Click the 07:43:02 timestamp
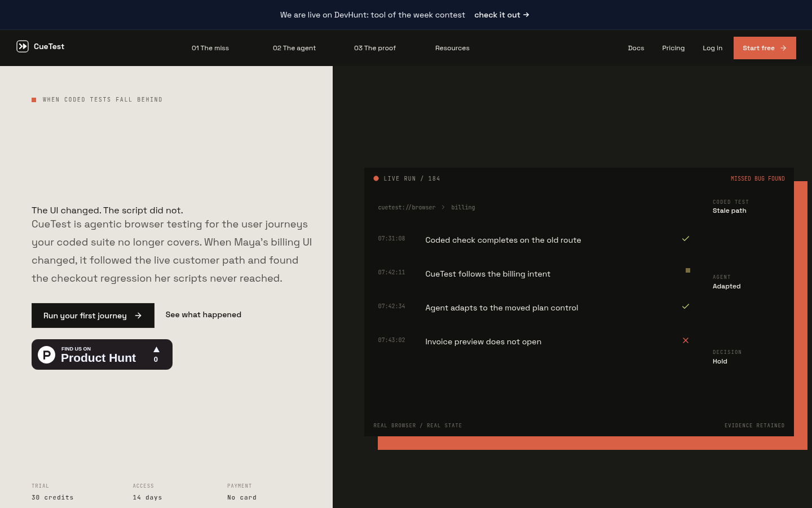 (x=391, y=340)
